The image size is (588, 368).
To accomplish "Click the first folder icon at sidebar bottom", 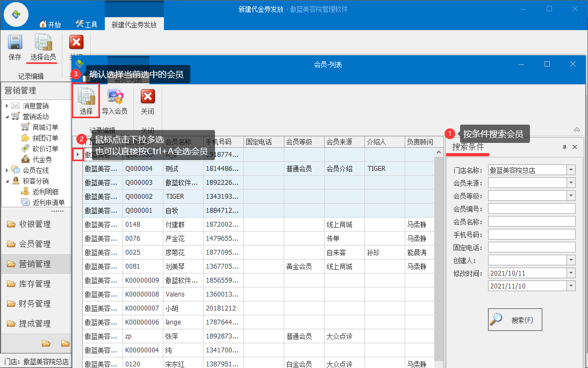I will click(46, 343).
